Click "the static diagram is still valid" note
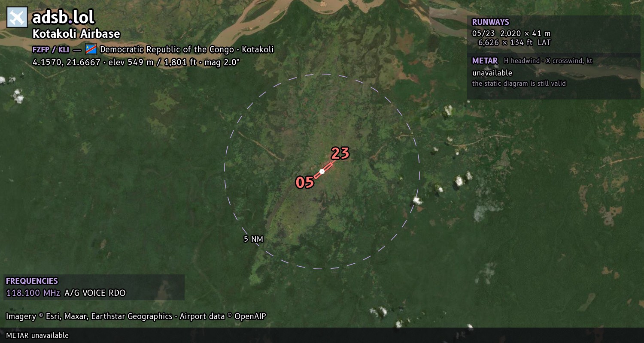The image size is (644, 343). pos(519,84)
